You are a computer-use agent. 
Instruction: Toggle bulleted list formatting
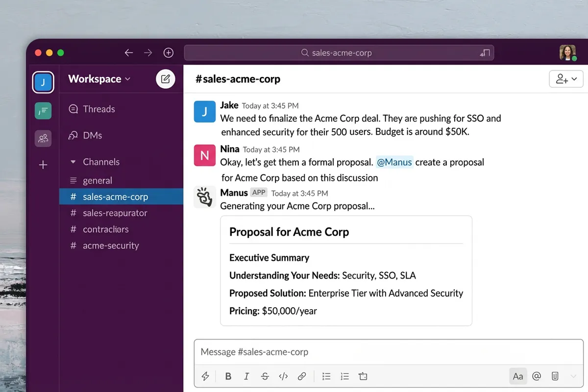[326, 376]
